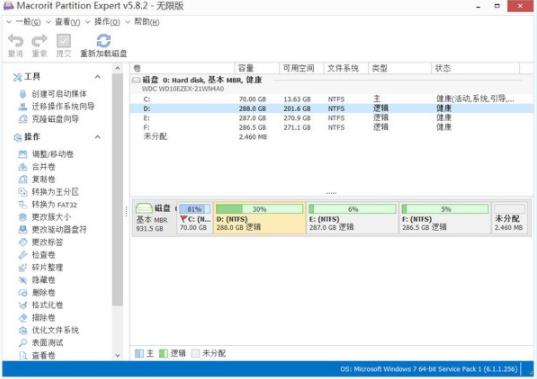
Task: Click the 卷 column header
Action: 182,68
